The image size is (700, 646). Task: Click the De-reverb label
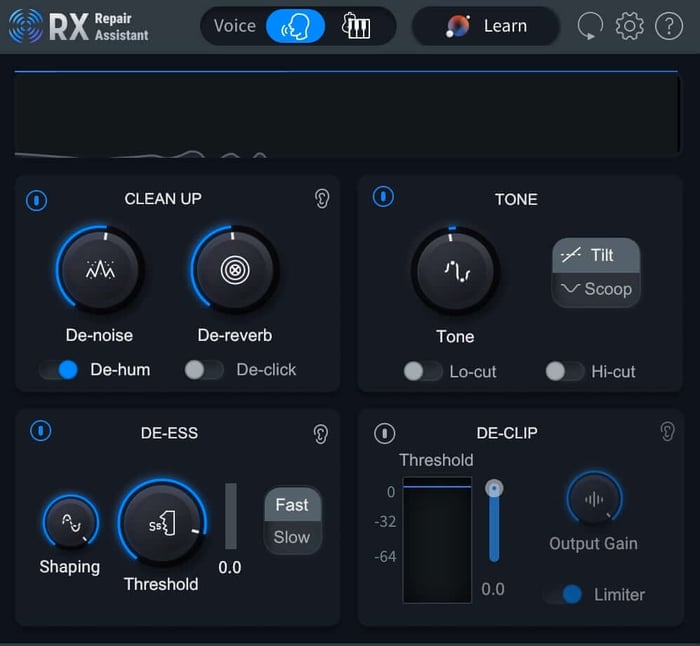tap(235, 335)
